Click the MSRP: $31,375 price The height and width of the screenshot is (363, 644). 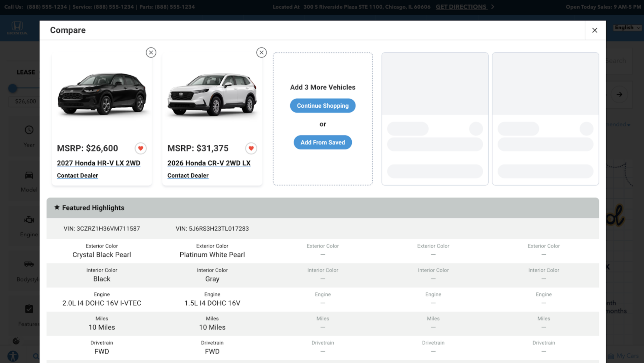pyautogui.click(x=198, y=148)
